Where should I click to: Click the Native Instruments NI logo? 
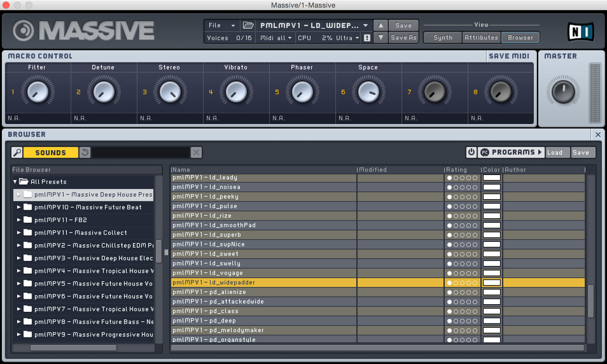click(580, 31)
